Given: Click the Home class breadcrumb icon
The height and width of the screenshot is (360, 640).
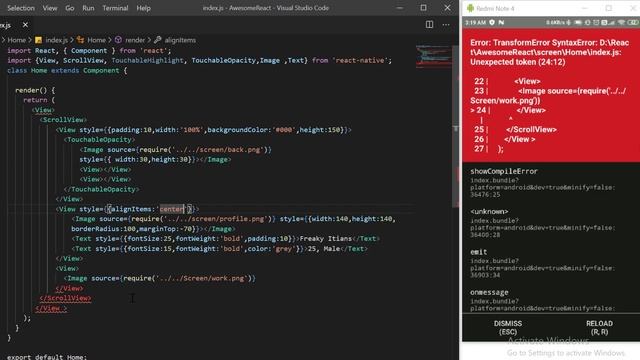Looking at the screenshot, I should coord(80,40).
